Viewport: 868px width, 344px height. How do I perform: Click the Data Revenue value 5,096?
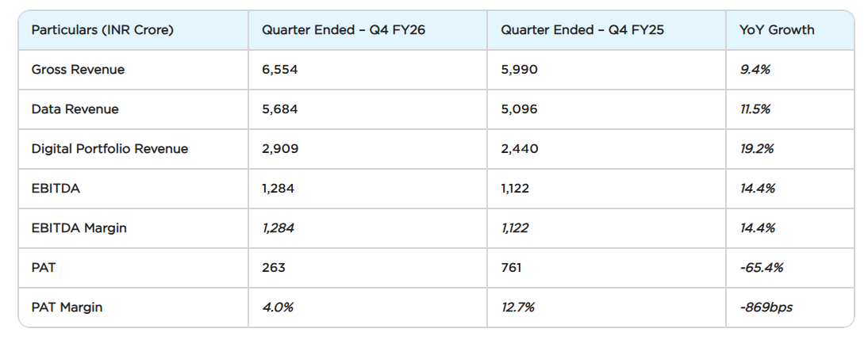[519, 109]
